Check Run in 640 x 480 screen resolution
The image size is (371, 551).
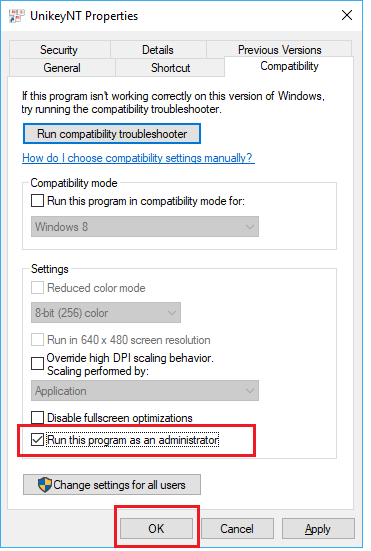(x=37, y=340)
